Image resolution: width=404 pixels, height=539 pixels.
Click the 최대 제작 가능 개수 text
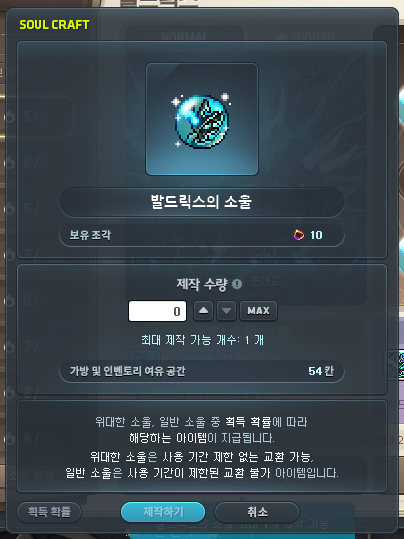pos(202,340)
